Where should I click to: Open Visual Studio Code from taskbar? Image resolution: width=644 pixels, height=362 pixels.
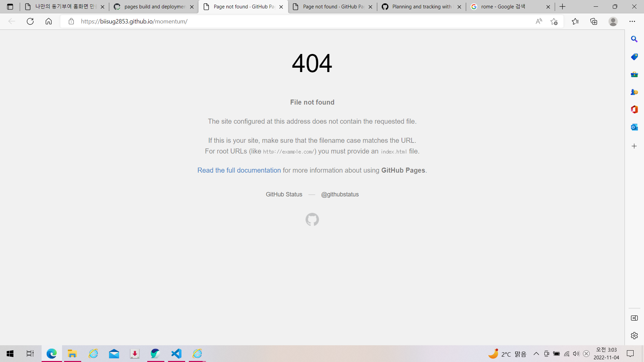coord(176,354)
